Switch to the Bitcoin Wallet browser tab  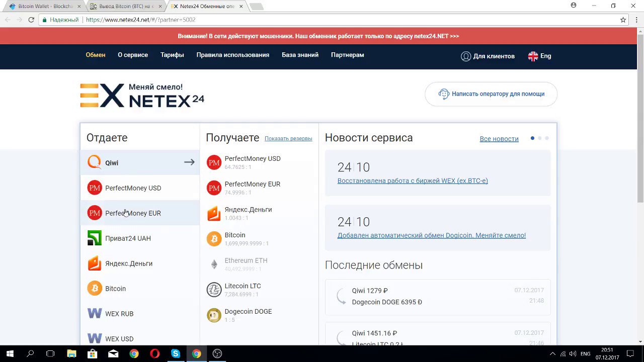[44, 7]
